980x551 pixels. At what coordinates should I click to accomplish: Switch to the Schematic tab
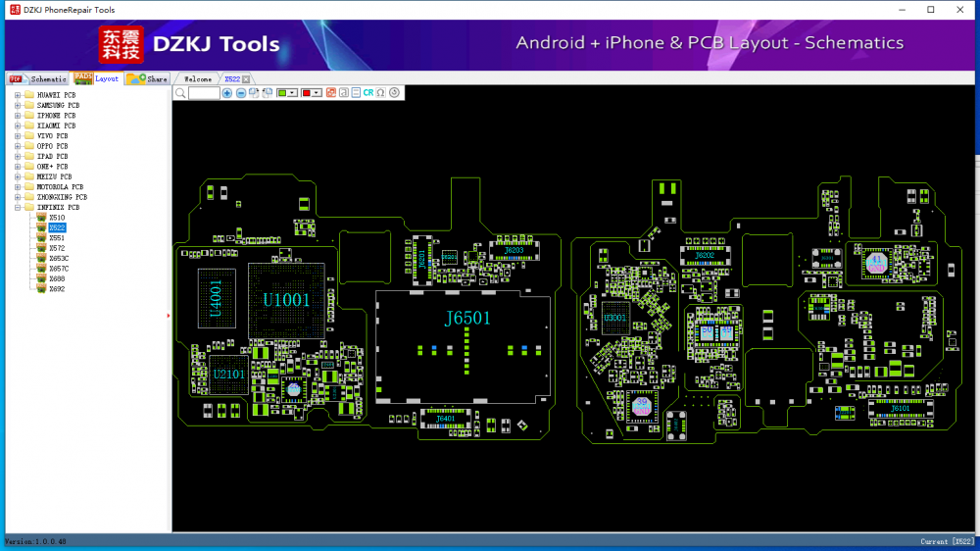click(39, 78)
